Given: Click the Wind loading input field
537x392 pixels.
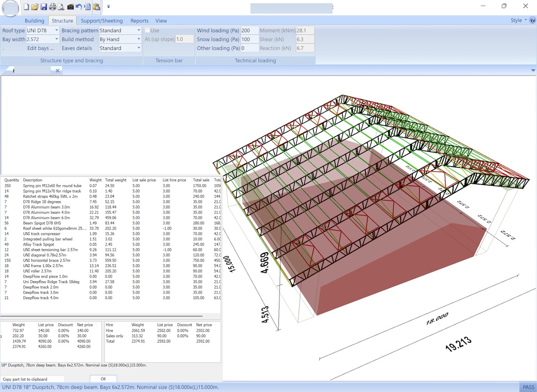Looking at the screenshot, I should point(249,30).
